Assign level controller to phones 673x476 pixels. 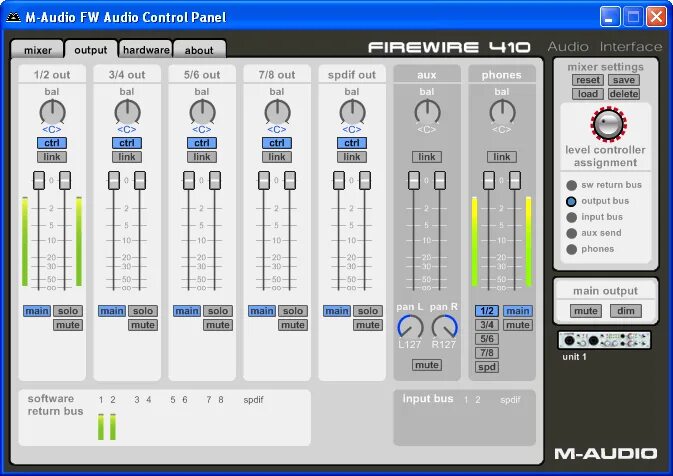(x=571, y=249)
